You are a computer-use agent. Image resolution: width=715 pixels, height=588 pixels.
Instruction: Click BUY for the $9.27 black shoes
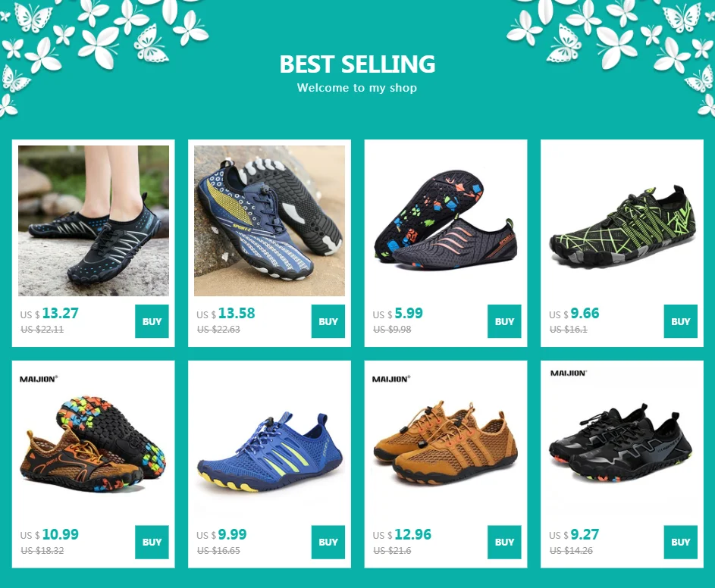pyautogui.click(x=680, y=542)
